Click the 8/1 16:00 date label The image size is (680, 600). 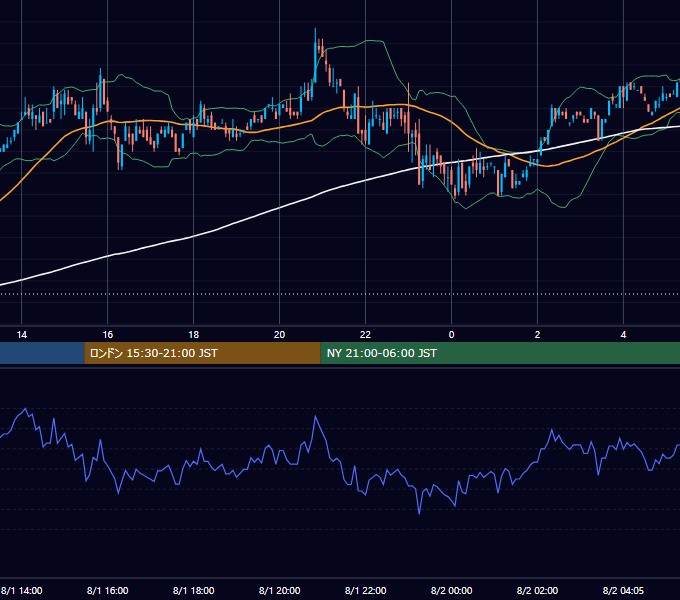click(x=108, y=590)
